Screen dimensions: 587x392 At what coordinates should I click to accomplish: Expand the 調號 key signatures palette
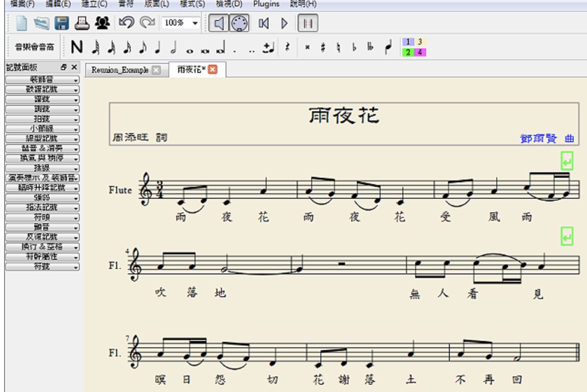coord(42,109)
